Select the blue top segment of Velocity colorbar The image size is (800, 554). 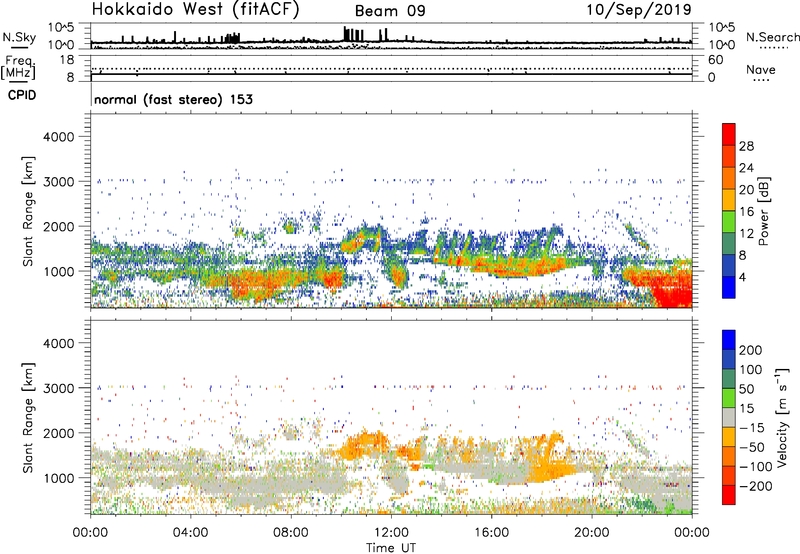coord(729,340)
